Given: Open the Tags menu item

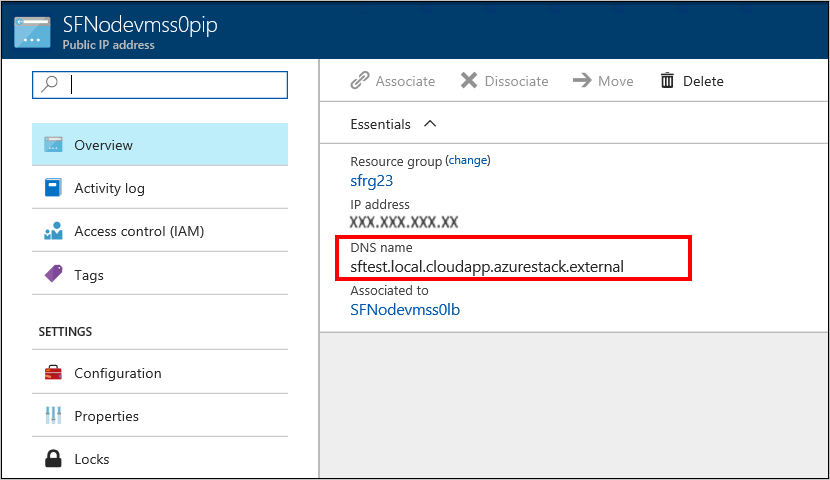Looking at the screenshot, I should (160, 274).
